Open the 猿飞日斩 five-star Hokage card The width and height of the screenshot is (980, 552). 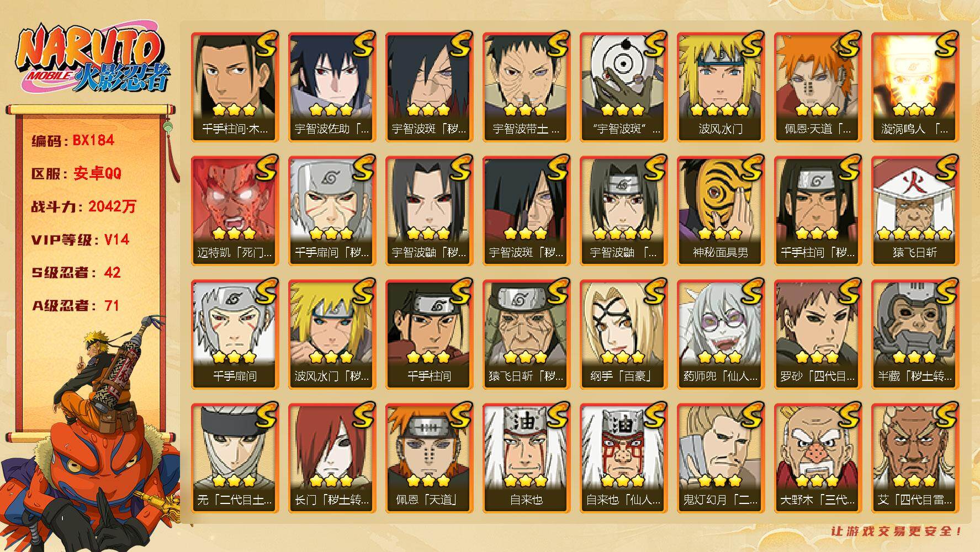pyautogui.click(x=915, y=210)
